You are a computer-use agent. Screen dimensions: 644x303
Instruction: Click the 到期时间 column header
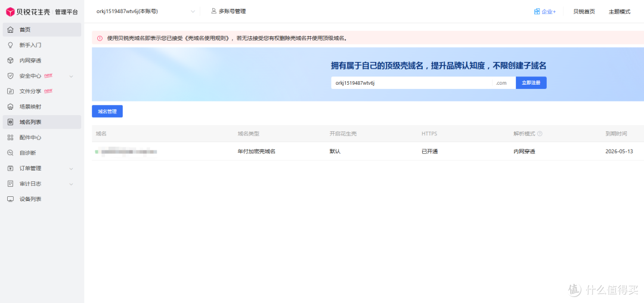616,134
